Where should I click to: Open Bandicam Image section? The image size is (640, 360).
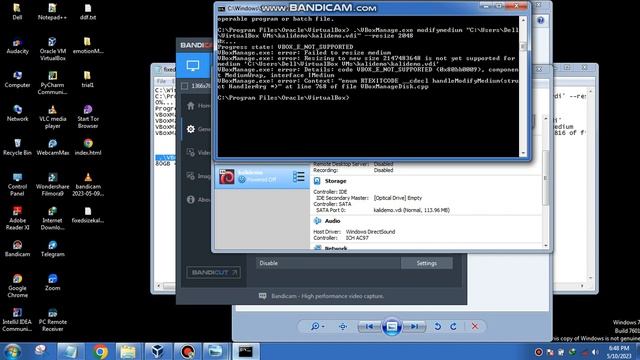point(198,176)
